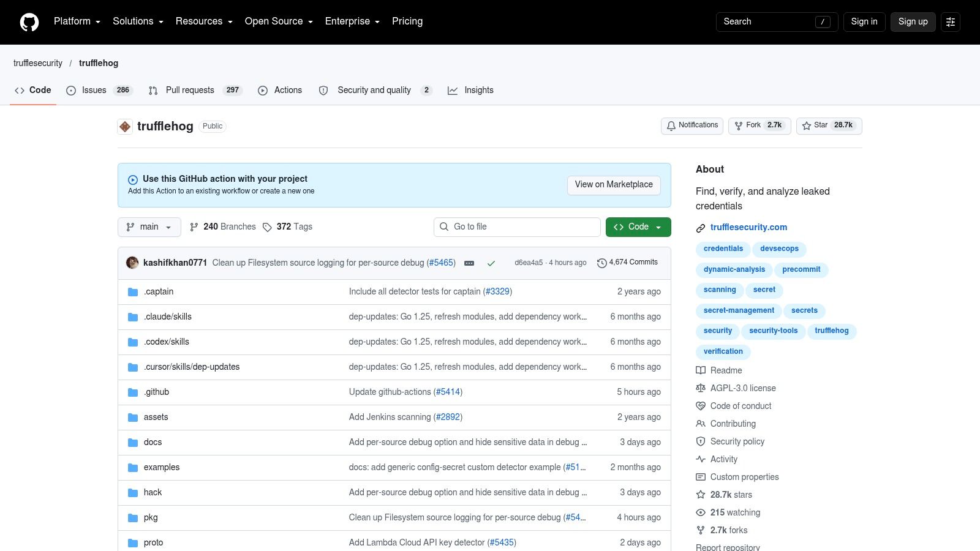The height and width of the screenshot is (551, 980).
Task: Click the Fork button
Action: coord(759,126)
